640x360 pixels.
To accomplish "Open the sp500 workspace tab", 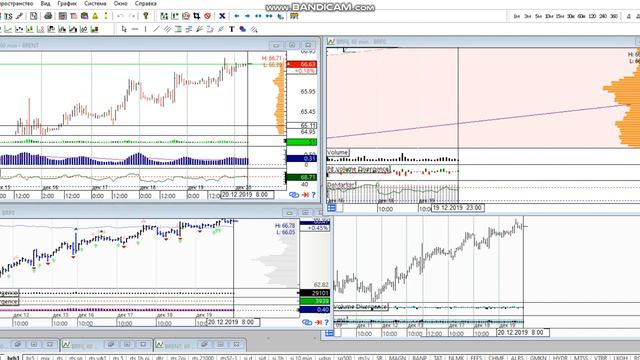I will 345,358.
